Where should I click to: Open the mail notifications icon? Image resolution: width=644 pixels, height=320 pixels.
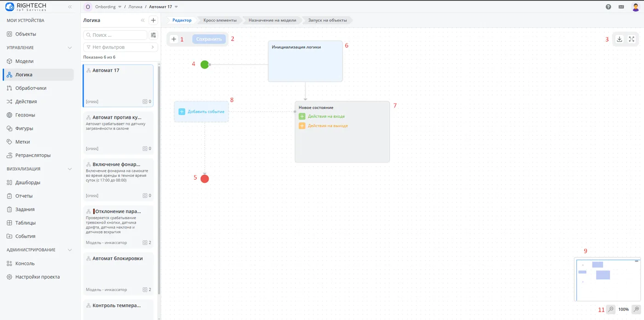621,7
